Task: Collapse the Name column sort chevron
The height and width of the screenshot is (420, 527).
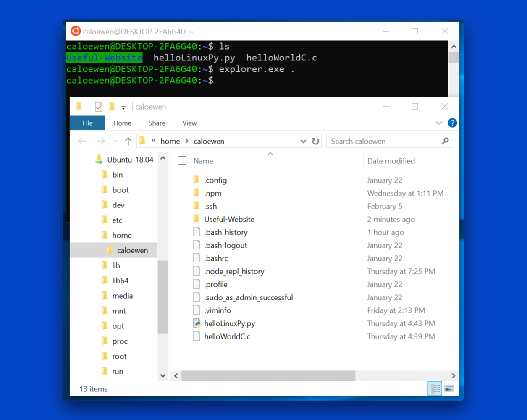Action: tap(270, 154)
